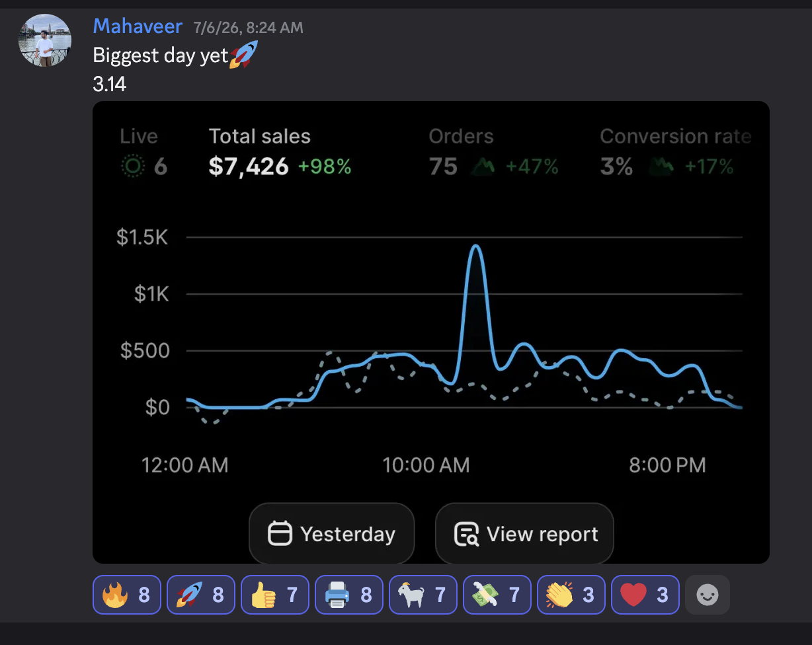Click the +17% conversion change

click(x=709, y=167)
